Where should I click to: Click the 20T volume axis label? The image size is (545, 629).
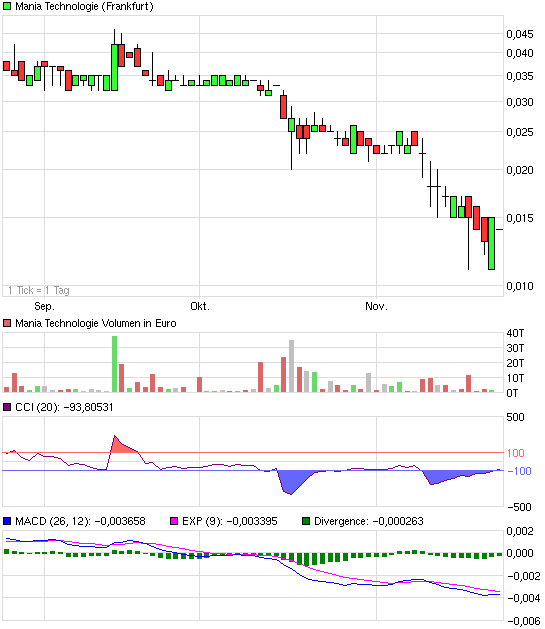[515, 363]
